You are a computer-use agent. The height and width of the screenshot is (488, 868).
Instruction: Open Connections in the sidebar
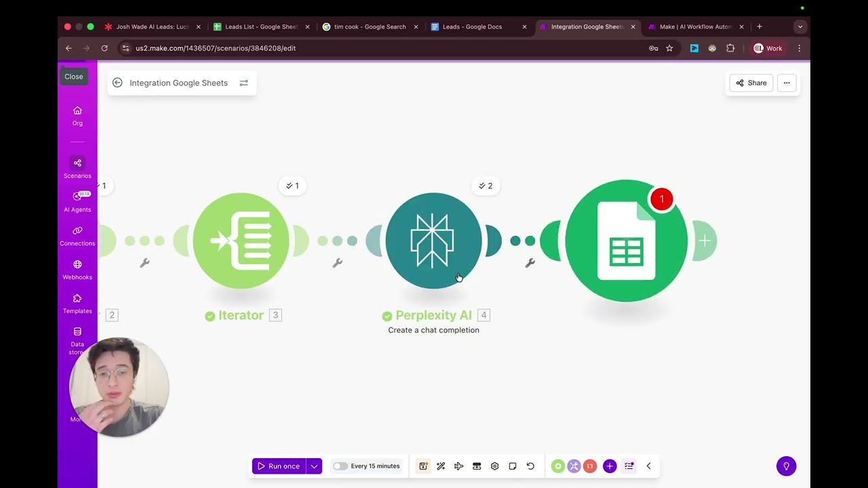tap(77, 236)
